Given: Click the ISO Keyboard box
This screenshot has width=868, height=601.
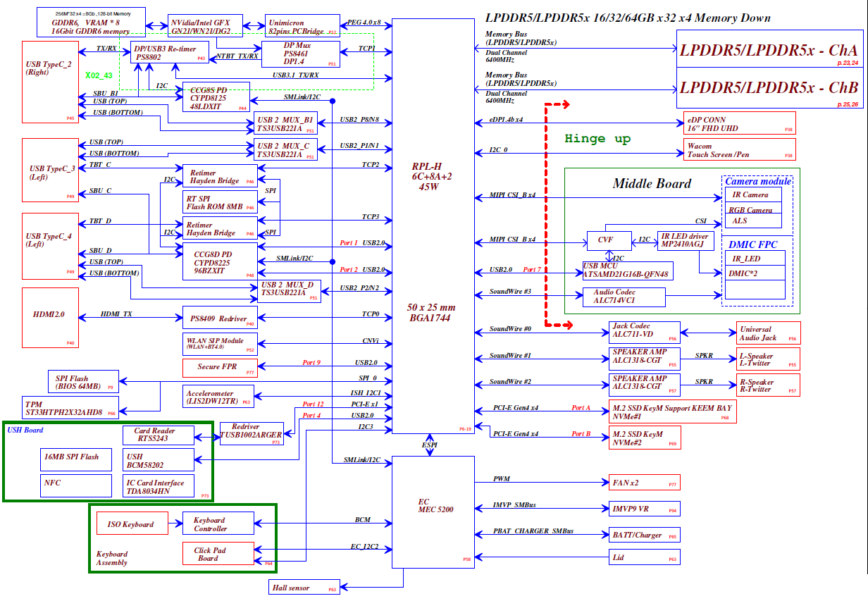Looking at the screenshot, I should 132,523.
